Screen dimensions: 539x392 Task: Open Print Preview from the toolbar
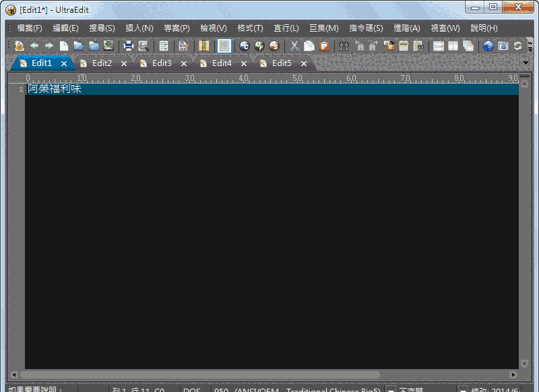(x=144, y=45)
